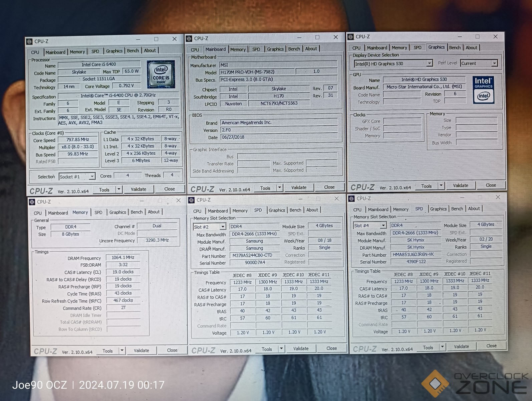Close HD Graphics 530 window with title X

pyautogui.click(x=495, y=36)
